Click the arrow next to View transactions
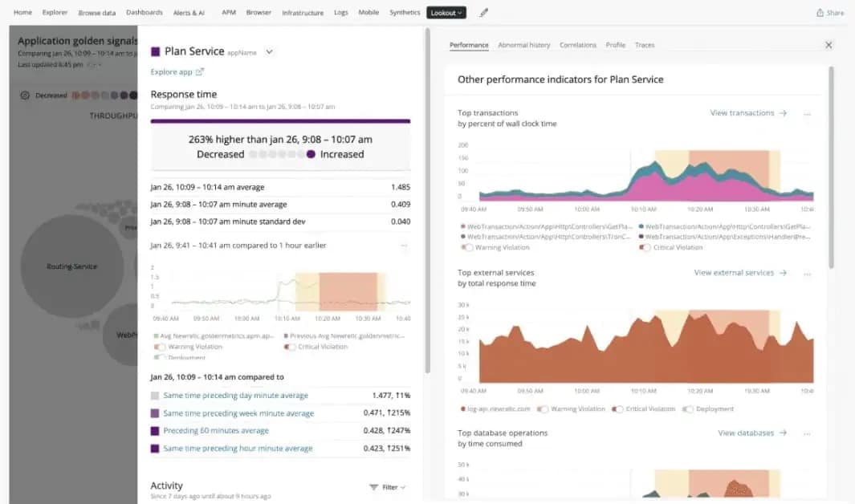The height and width of the screenshot is (504, 855). 783,113
